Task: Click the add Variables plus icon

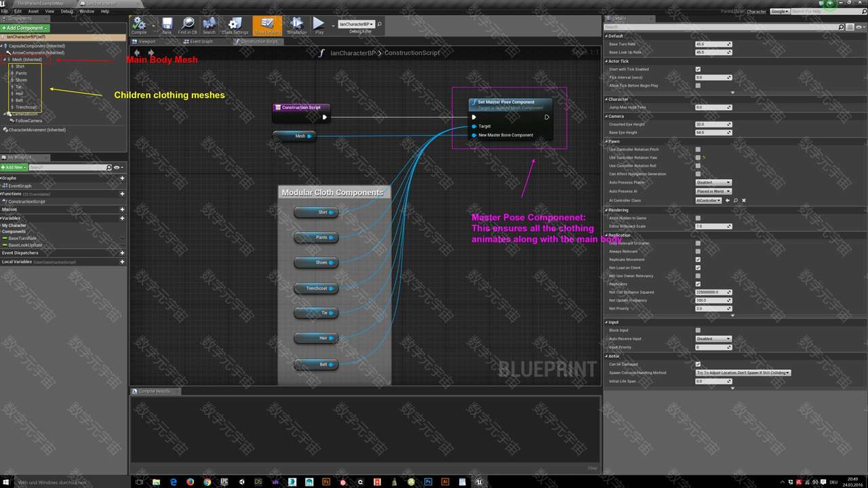Action: [122, 218]
